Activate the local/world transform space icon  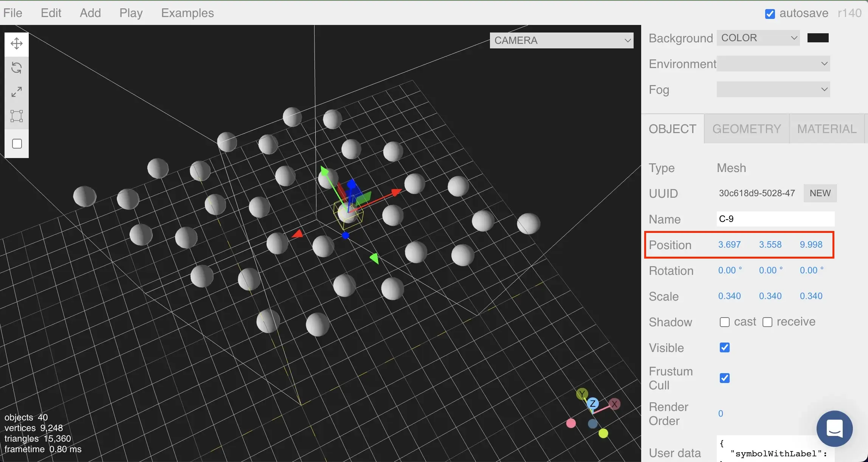click(x=16, y=116)
